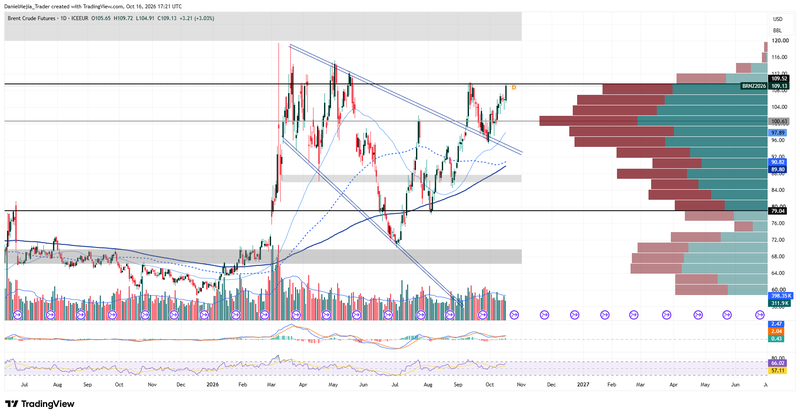Screen dimensions: 800x417
Task: Click the 2026 label on time axis
Action: pos(213,384)
